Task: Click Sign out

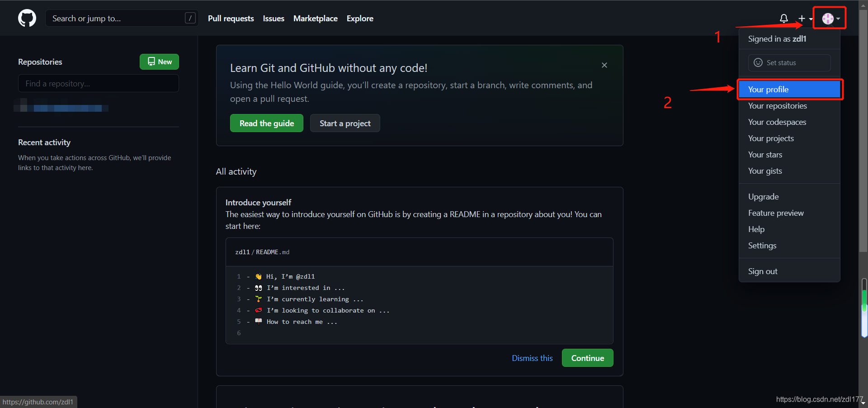Action: coord(789,271)
